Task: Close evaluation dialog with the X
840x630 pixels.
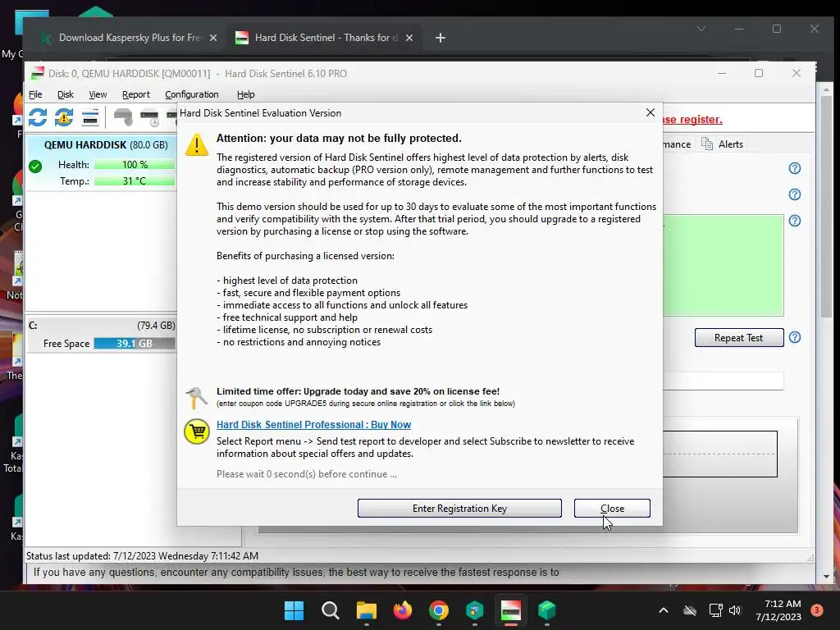Action: (651, 112)
